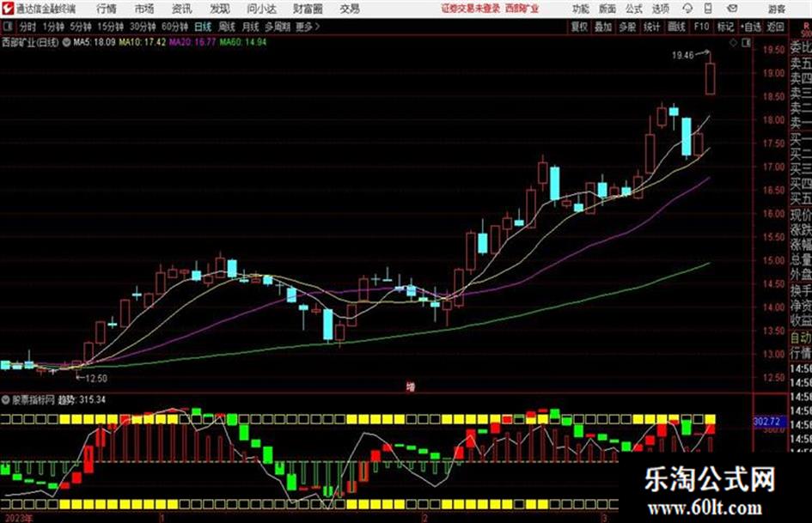Open the mail message icon

pos(732,9)
